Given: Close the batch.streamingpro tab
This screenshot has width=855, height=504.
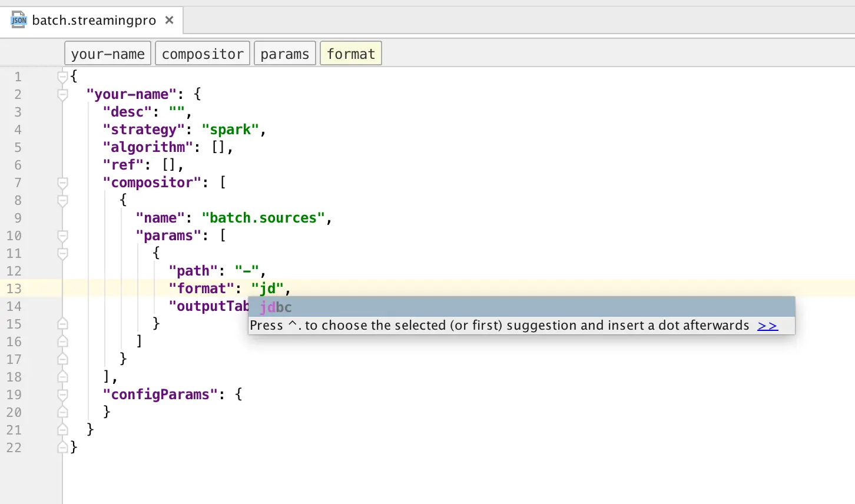Looking at the screenshot, I should (170, 20).
